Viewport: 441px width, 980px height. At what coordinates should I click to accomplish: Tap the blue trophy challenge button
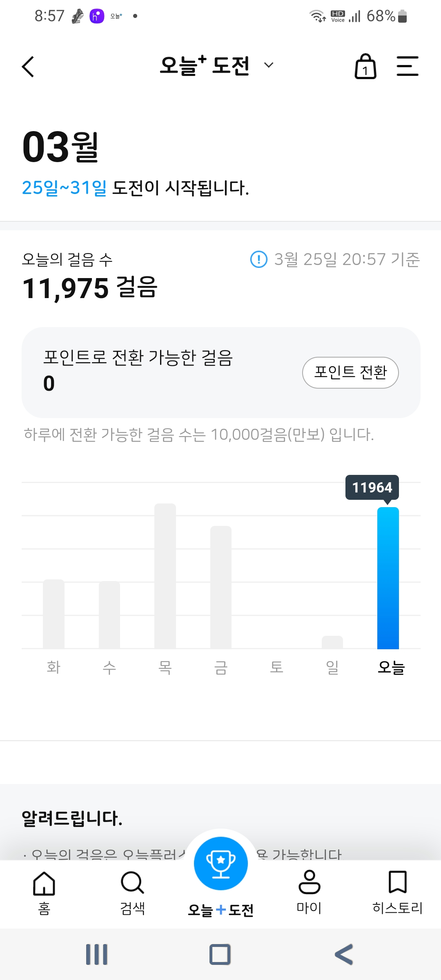tap(220, 863)
